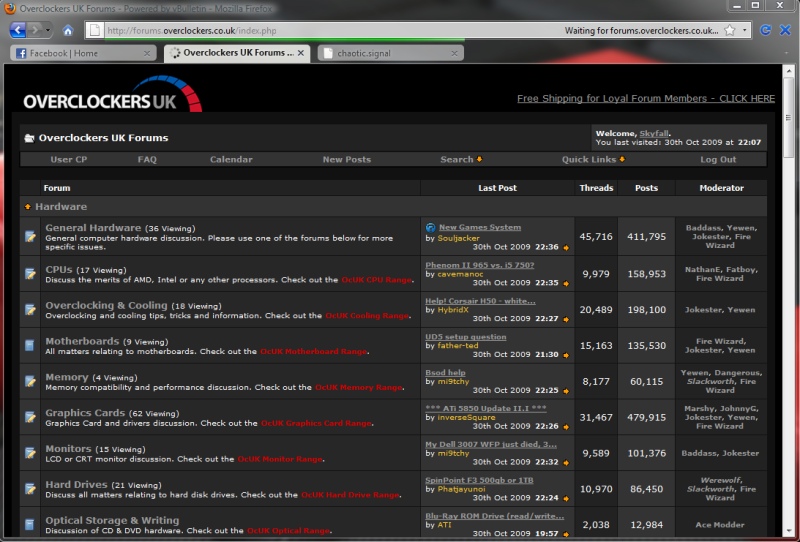800x542 pixels.
Task: Expand the address bar history dropdown
Action: point(744,31)
